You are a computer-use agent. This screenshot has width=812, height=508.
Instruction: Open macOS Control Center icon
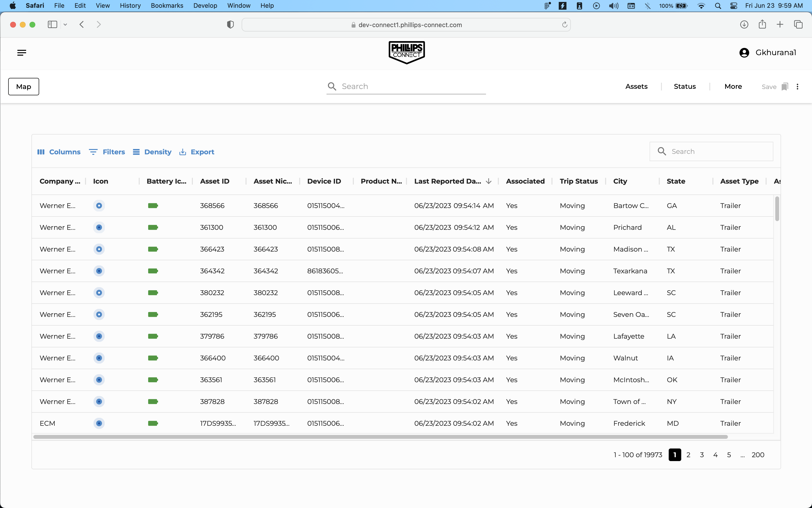tap(733, 6)
